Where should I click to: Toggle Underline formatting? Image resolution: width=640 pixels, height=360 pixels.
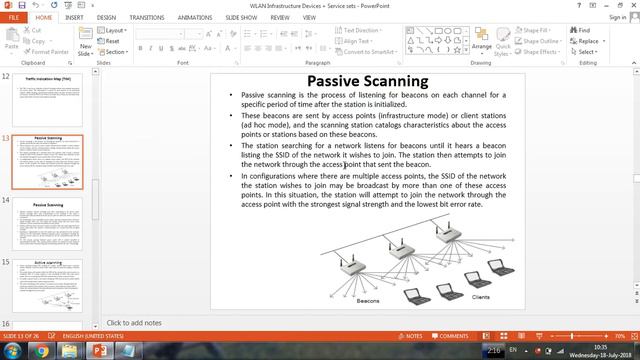pyautogui.click(x=161, y=49)
